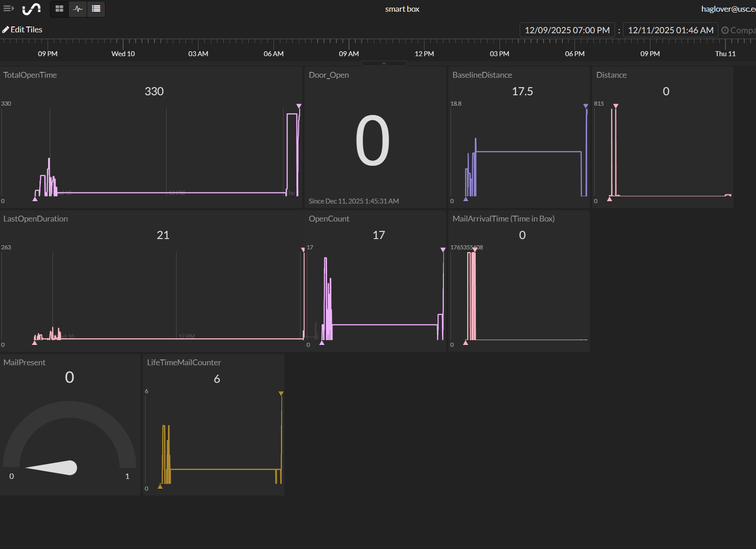The width and height of the screenshot is (756, 549).
Task: Select the waveform view icon
Action: 77,9
